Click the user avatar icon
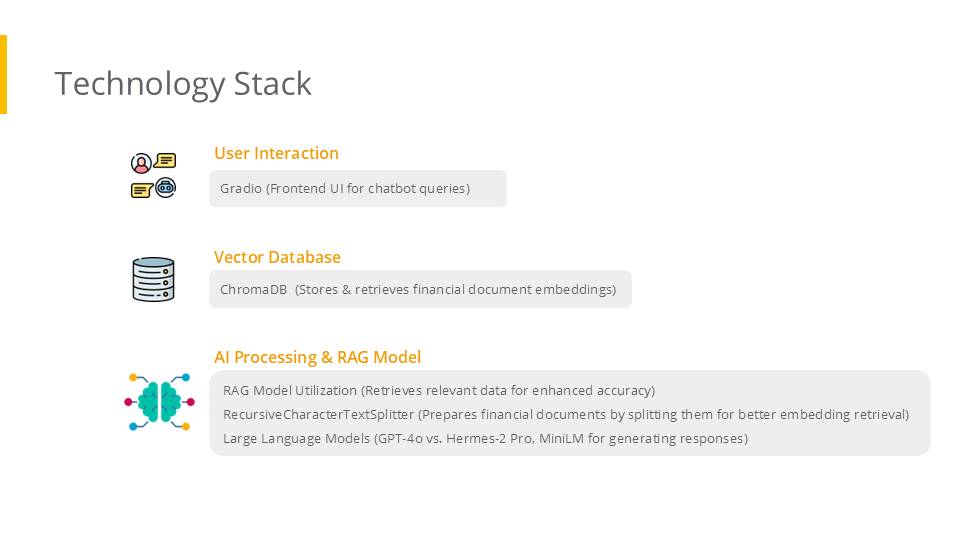The height and width of the screenshot is (540, 960). 141,163
